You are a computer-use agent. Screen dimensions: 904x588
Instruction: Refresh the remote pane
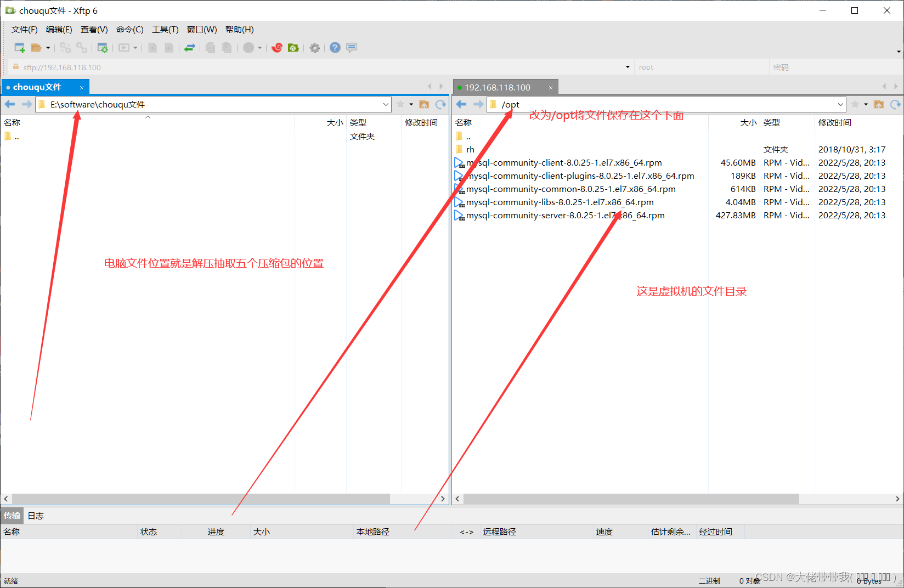point(895,104)
